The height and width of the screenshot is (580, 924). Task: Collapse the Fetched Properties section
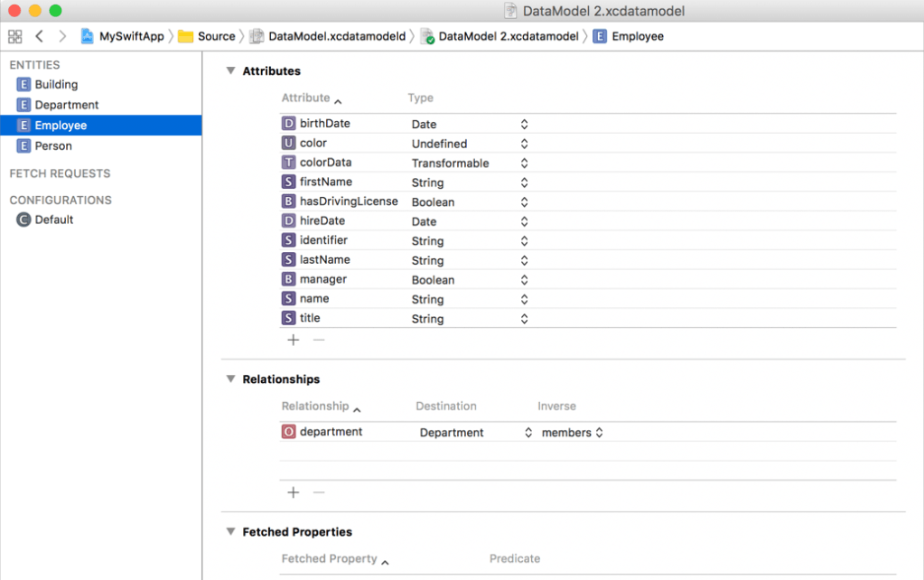click(230, 532)
